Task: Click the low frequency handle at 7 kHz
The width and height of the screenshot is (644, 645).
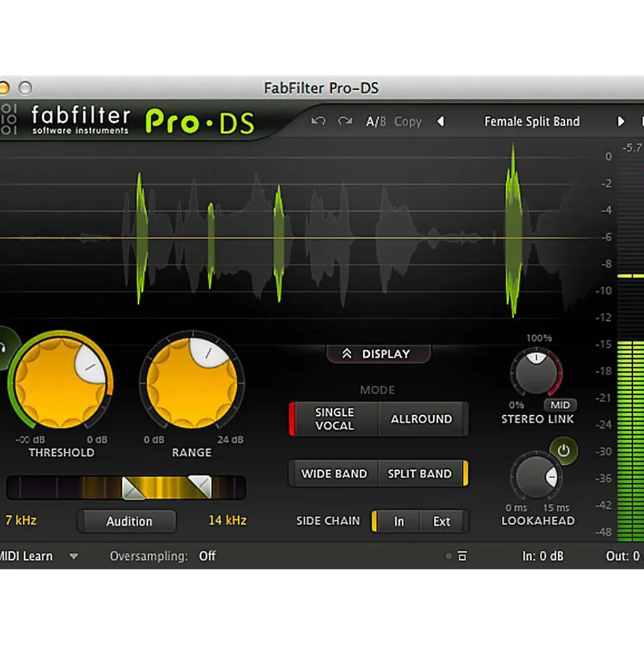Action: tap(134, 488)
